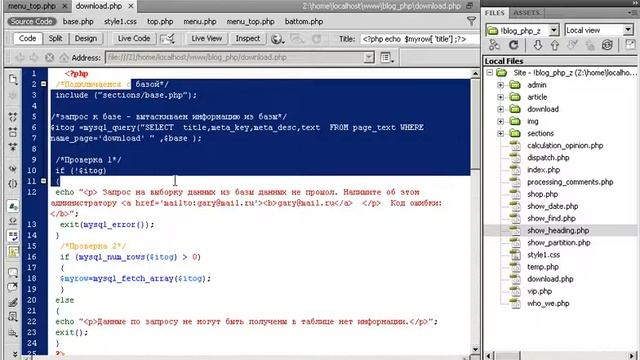Select show_heading.php in Files panel
This screenshot has height=360, width=640.
click(x=558, y=231)
